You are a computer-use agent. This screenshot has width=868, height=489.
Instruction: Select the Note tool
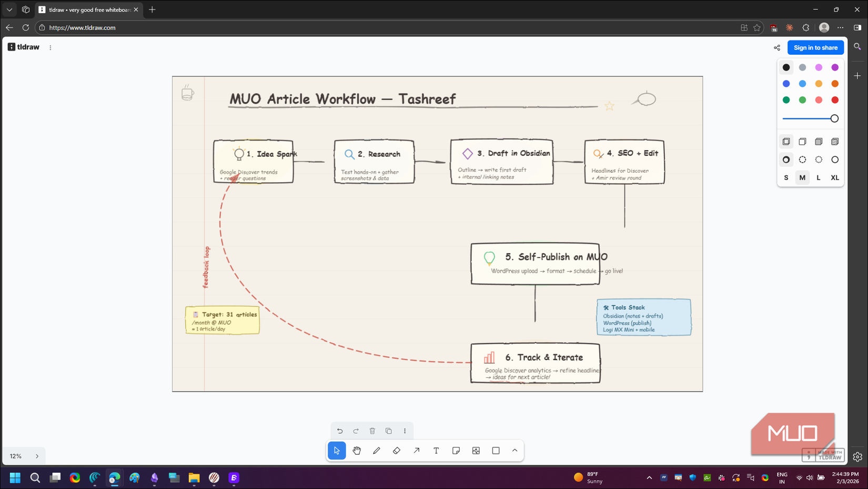pos(456,451)
